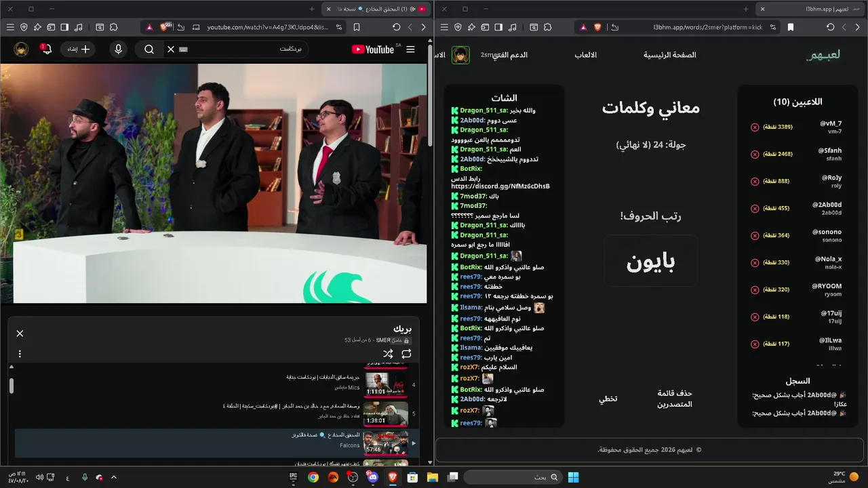Open the 2smer profile avatar
Screen dimensions: 868x488
pyautogui.click(x=461, y=55)
